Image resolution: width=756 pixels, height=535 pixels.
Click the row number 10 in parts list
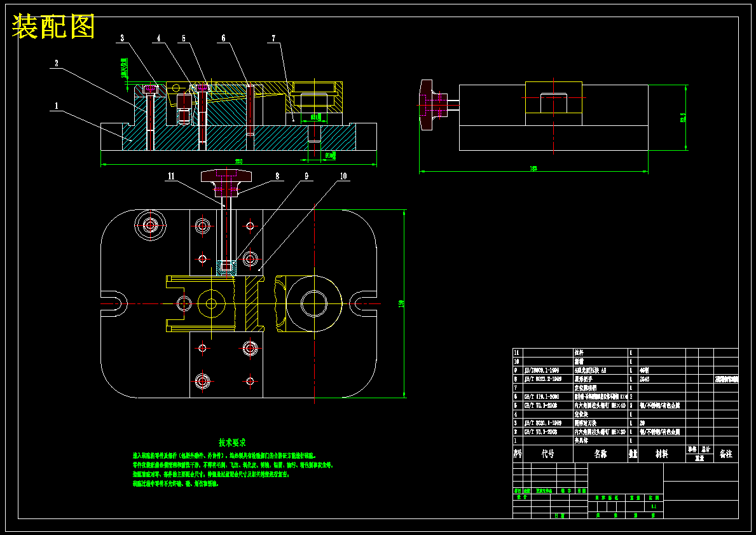pos(516,361)
